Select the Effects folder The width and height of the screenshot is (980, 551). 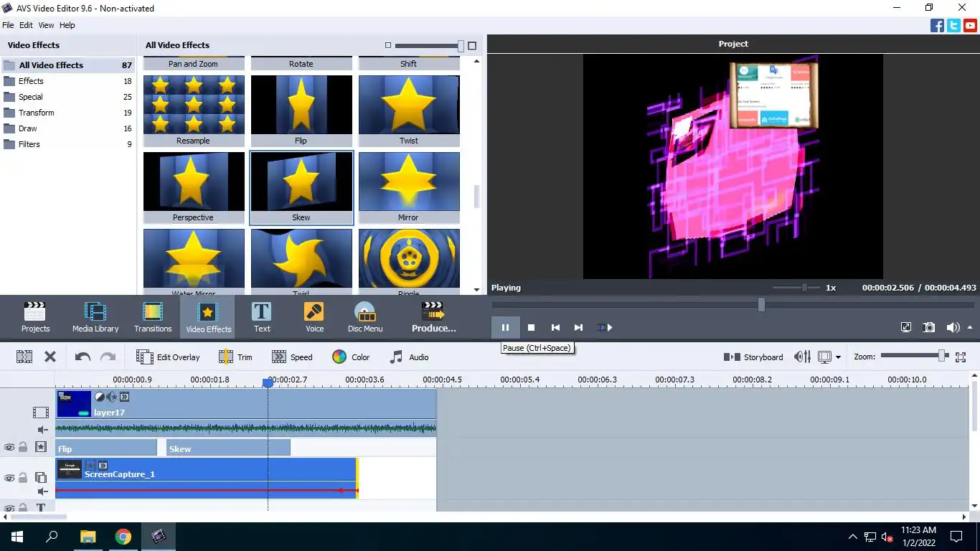click(67, 81)
